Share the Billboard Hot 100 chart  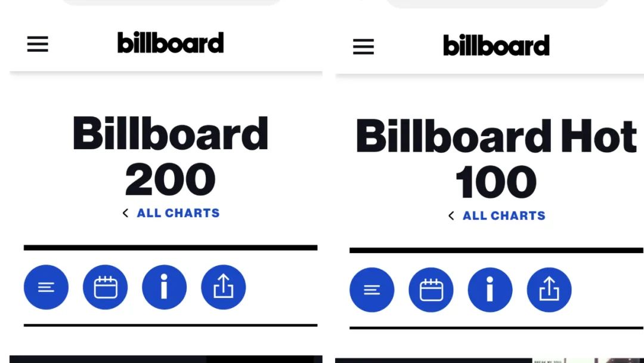(x=549, y=290)
